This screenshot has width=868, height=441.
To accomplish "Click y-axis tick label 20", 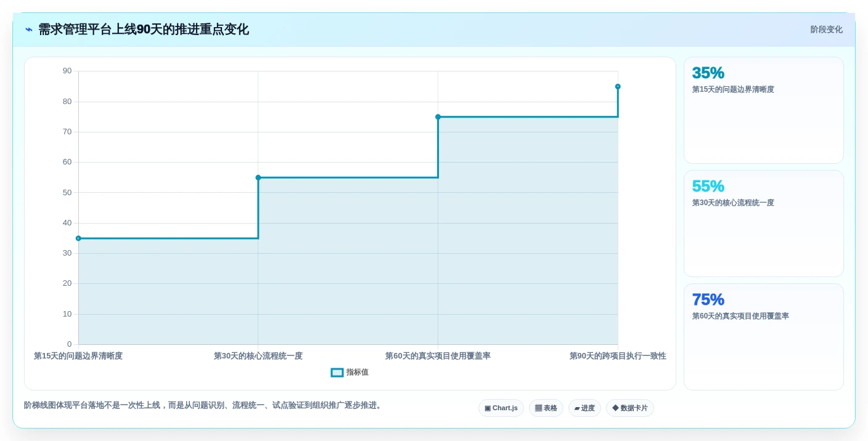I will coord(67,283).
